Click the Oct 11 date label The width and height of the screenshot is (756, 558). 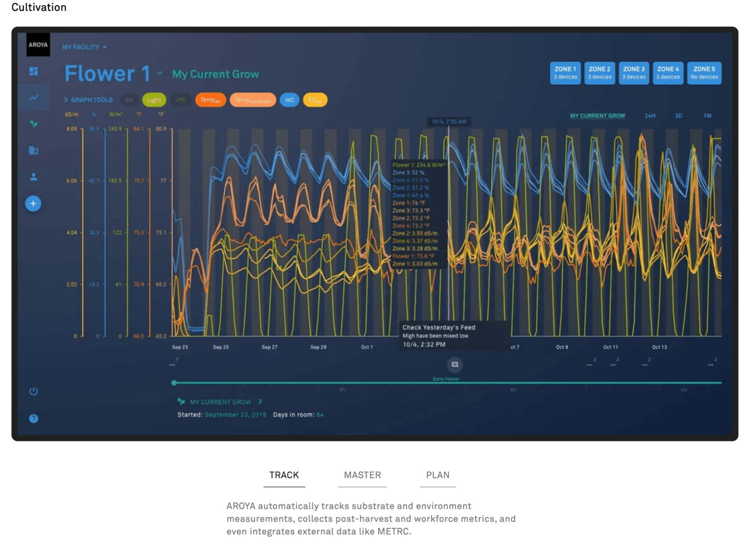(x=610, y=347)
